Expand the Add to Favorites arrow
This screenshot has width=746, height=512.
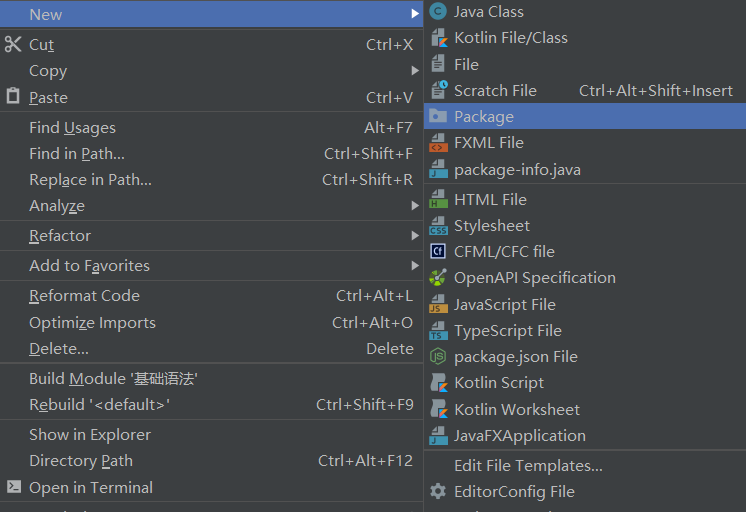(415, 266)
